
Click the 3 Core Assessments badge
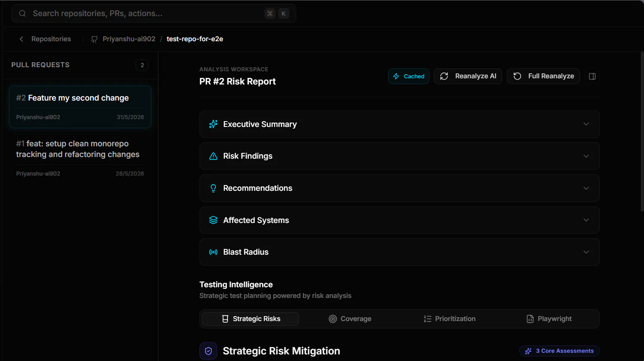(x=560, y=351)
